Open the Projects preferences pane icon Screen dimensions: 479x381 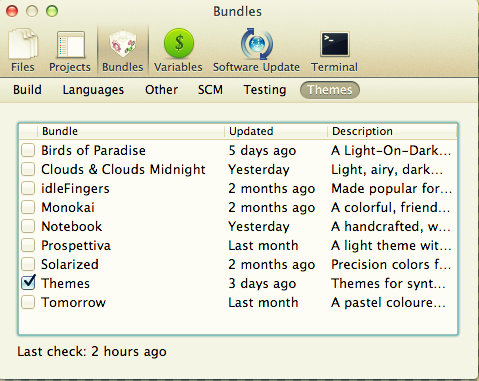pyautogui.click(x=70, y=44)
